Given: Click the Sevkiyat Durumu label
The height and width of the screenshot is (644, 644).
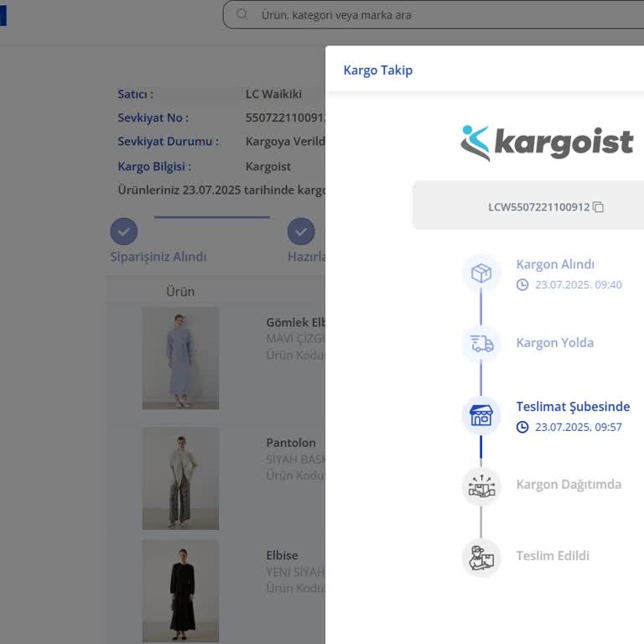Looking at the screenshot, I should (169, 141).
